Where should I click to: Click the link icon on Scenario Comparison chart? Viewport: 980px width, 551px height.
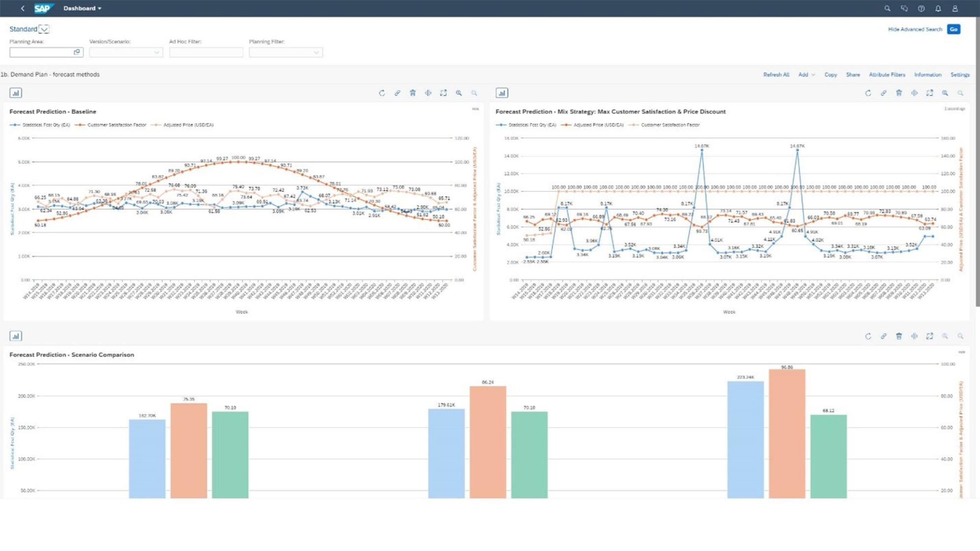tap(884, 336)
